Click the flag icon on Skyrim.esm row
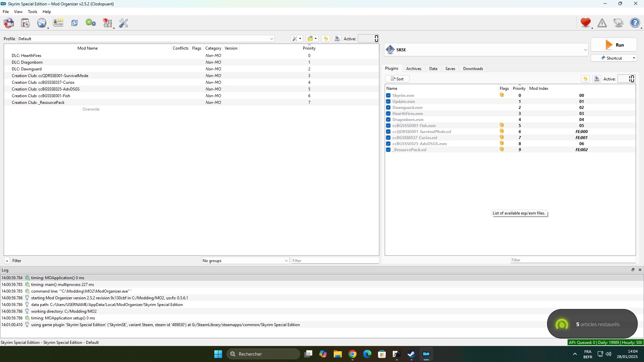Screen dimensions: 644x362 [x=502, y=95]
